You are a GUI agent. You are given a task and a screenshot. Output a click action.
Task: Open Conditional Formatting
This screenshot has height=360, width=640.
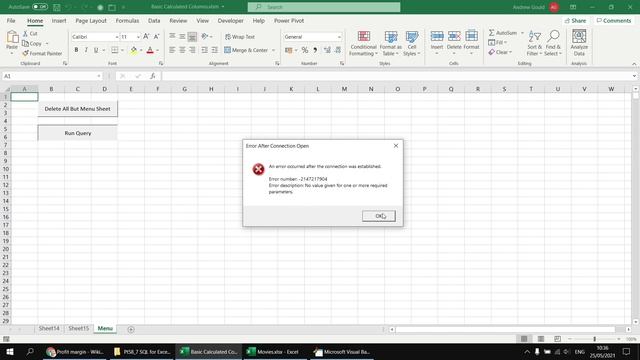click(x=363, y=43)
